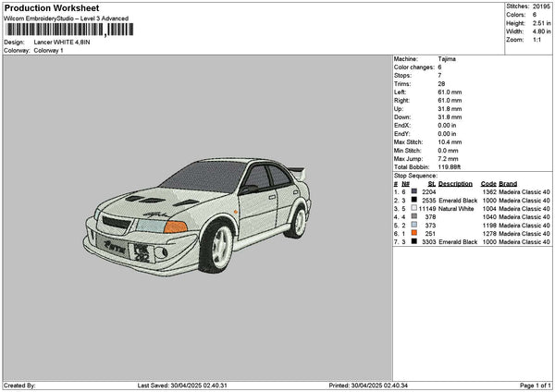Click the gray swatch in stop 4
The width and height of the screenshot is (555, 392).
[413, 216]
